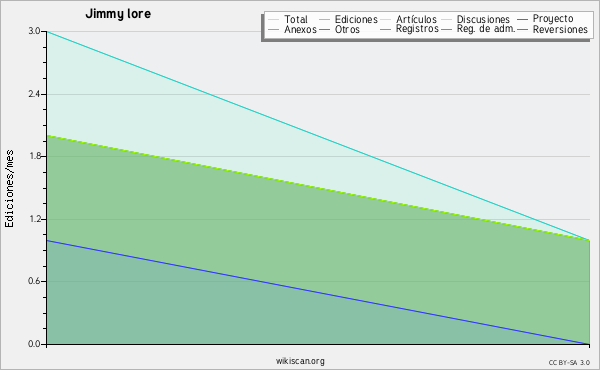Click the 'Anexos' legend label
This screenshot has width=600, height=370.
point(300,29)
